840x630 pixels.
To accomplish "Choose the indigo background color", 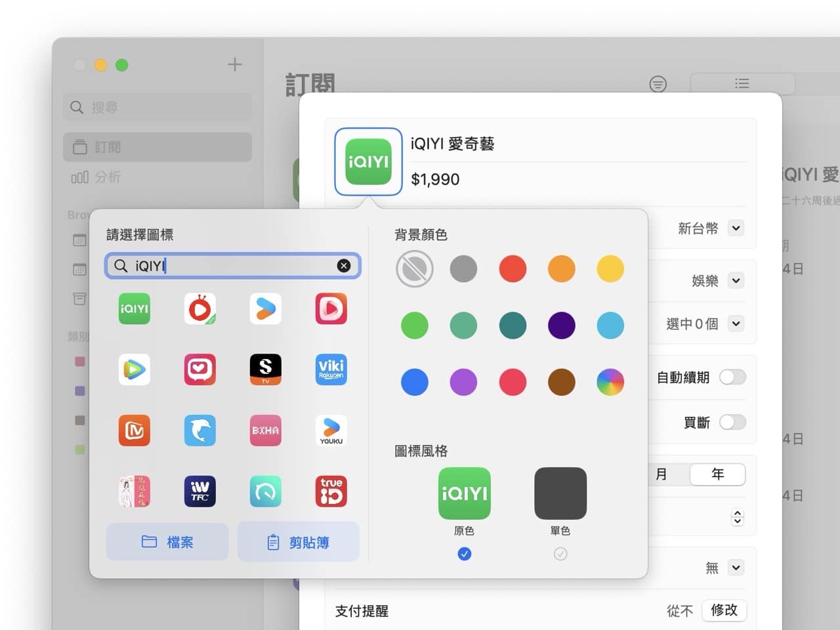I will 562,325.
